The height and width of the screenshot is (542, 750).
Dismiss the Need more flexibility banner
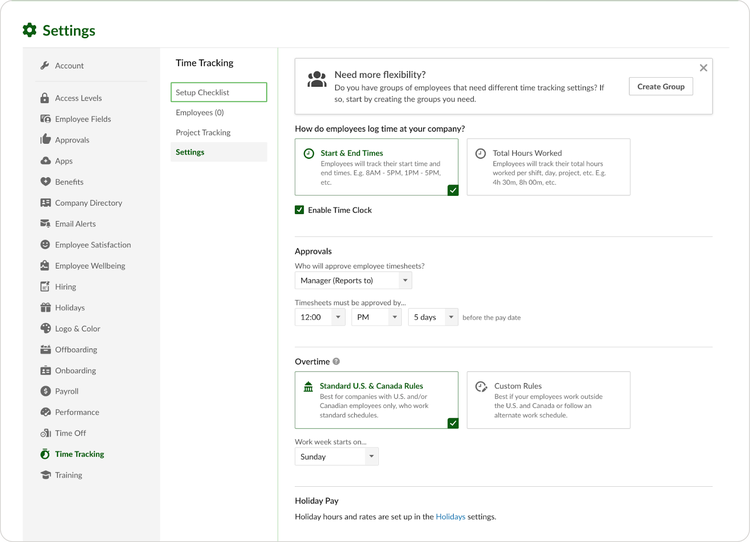tap(703, 68)
